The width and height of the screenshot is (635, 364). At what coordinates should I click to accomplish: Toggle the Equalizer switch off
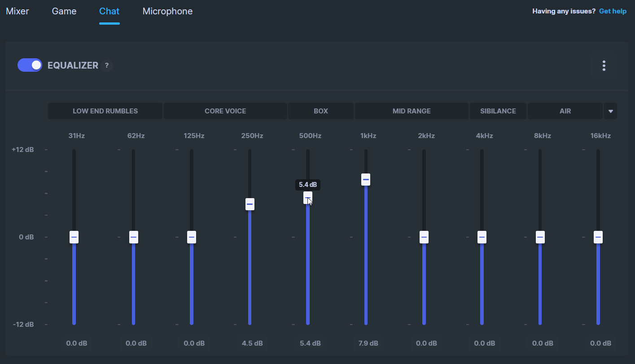pos(30,65)
